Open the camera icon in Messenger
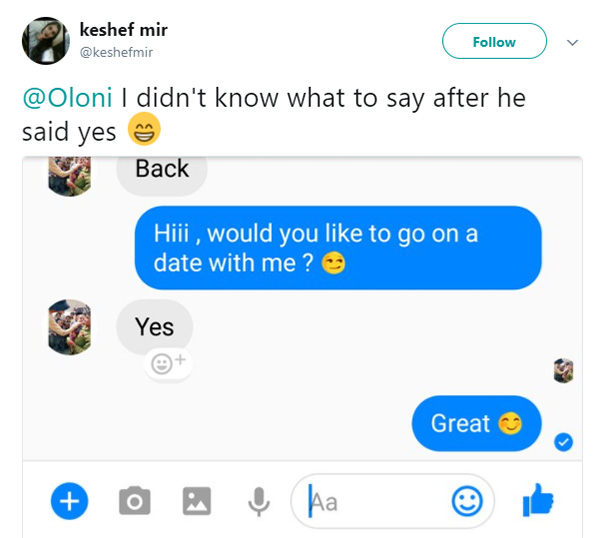Image resolution: width=600 pixels, height=538 pixels. tap(134, 501)
